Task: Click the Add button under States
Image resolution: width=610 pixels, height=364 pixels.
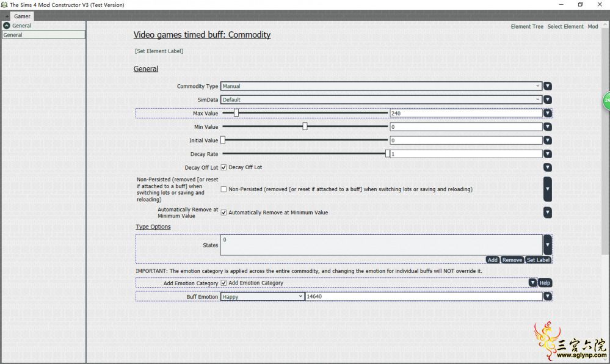Action: [493, 260]
